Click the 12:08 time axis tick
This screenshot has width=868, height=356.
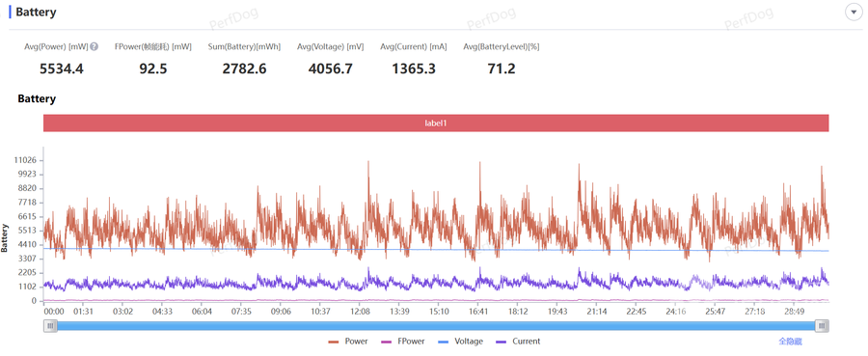360,312
